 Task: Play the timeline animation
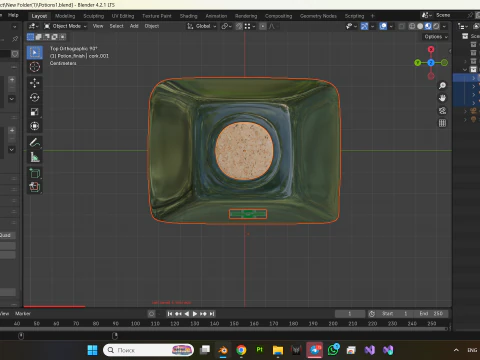195,314
